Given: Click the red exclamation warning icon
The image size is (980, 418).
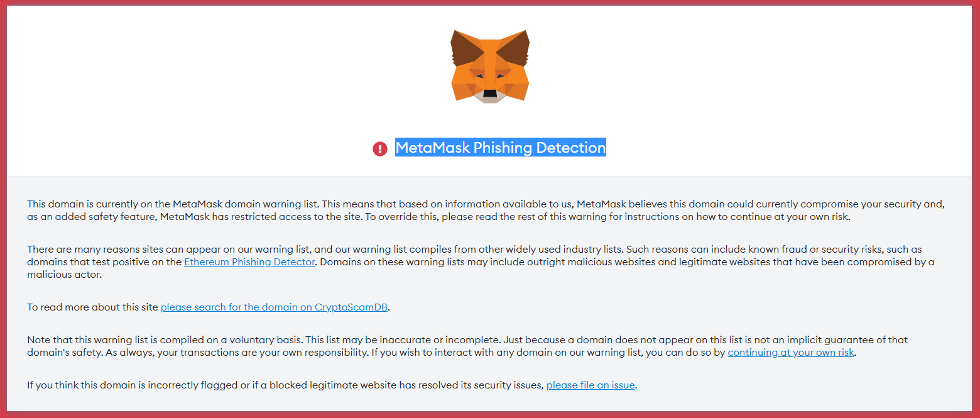Looking at the screenshot, I should [x=379, y=148].
